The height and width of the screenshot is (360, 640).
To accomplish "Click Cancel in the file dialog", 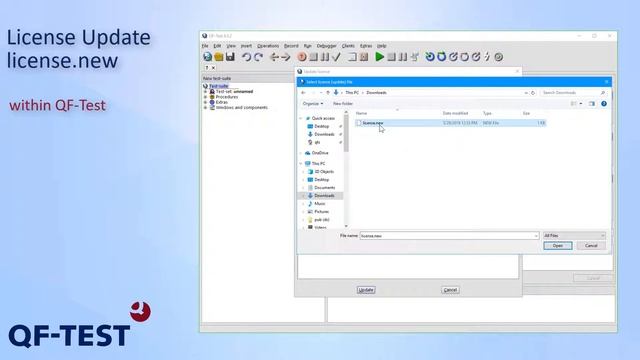I will [591, 246].
